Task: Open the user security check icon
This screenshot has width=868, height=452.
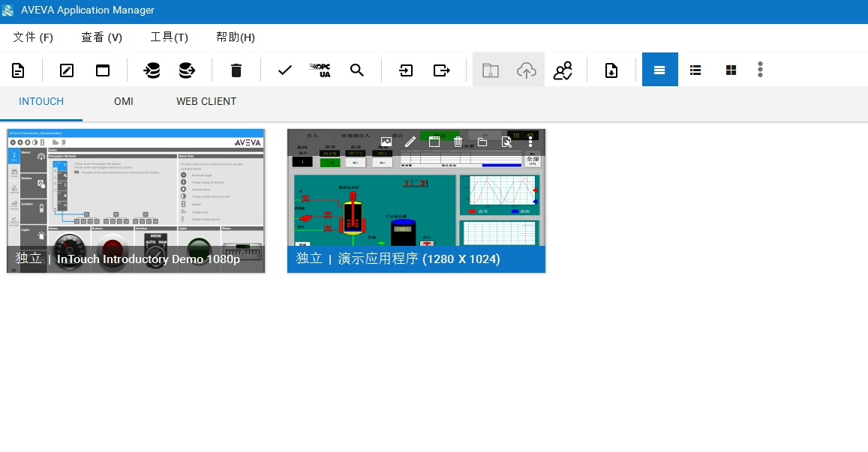Action: 563,70
